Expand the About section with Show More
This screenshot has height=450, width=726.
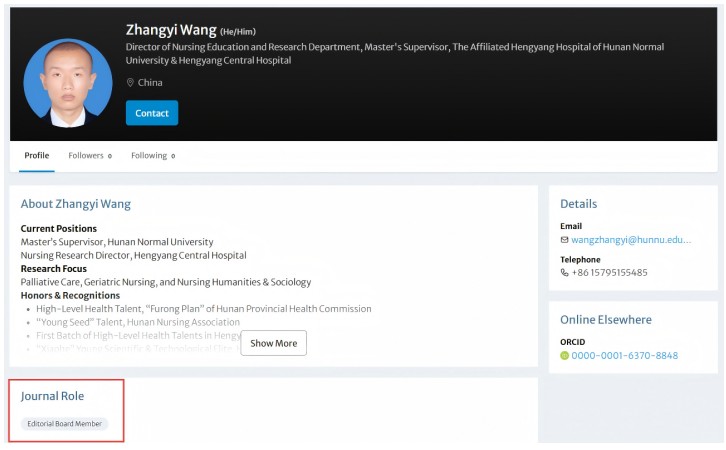[273, 343]
